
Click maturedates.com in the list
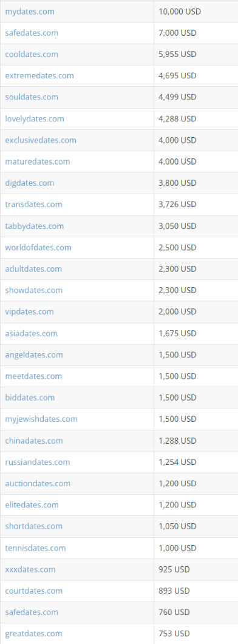point(38,161)
